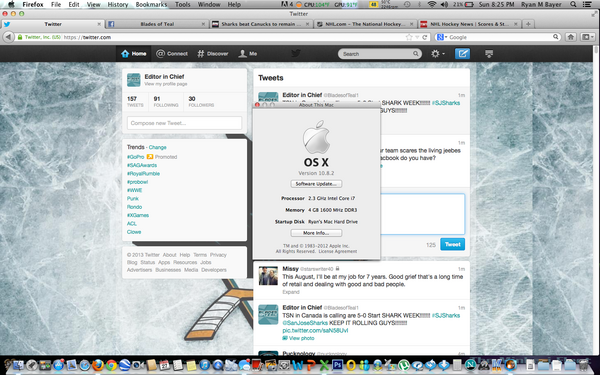Click View photo under the TSN tweet
This screenshot has width=600, height=375.
[298, 338]
